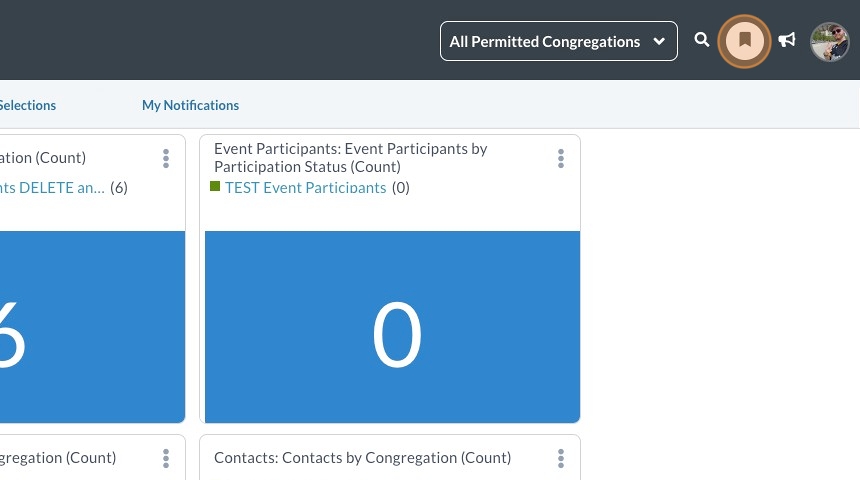860x480 pixels.
Task: Click the blue tile showing 6
Action: pos(92,326)
